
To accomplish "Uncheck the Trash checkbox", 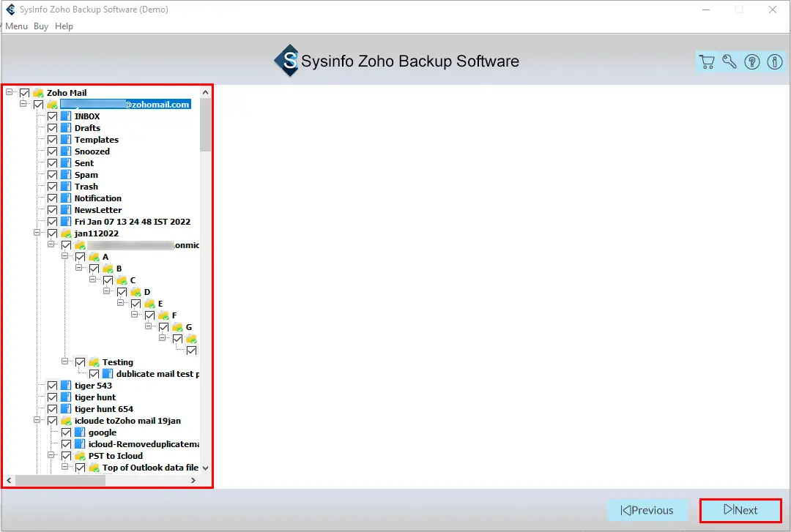I will [x=52, y=187].
